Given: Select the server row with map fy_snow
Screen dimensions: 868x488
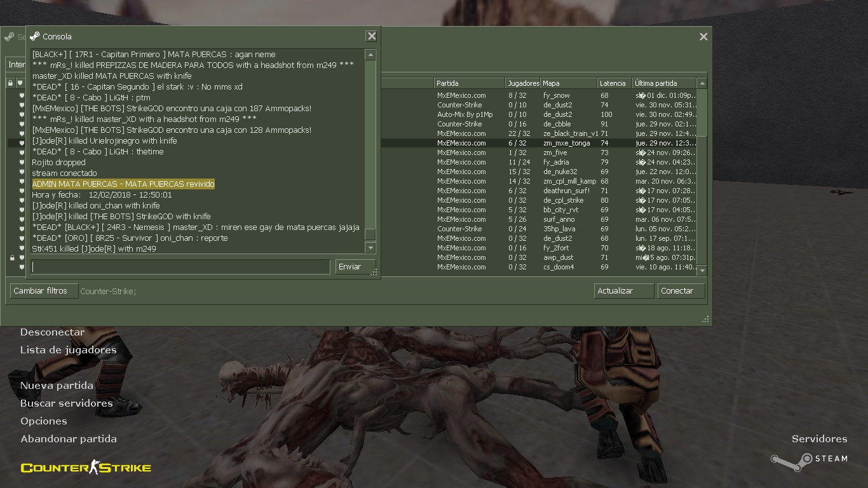Looking at the screenshot, I should point(538,95).
